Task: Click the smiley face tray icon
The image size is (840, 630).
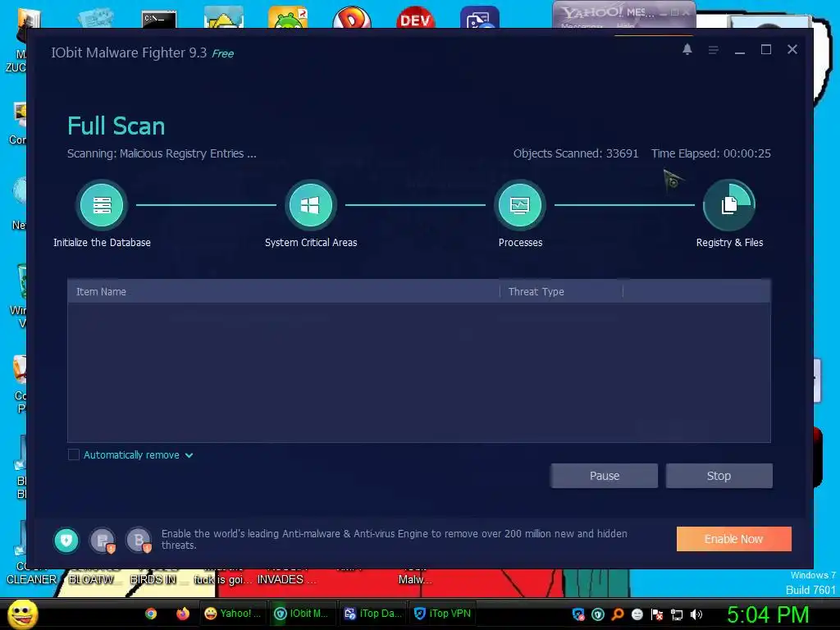Action: (637, 614)
